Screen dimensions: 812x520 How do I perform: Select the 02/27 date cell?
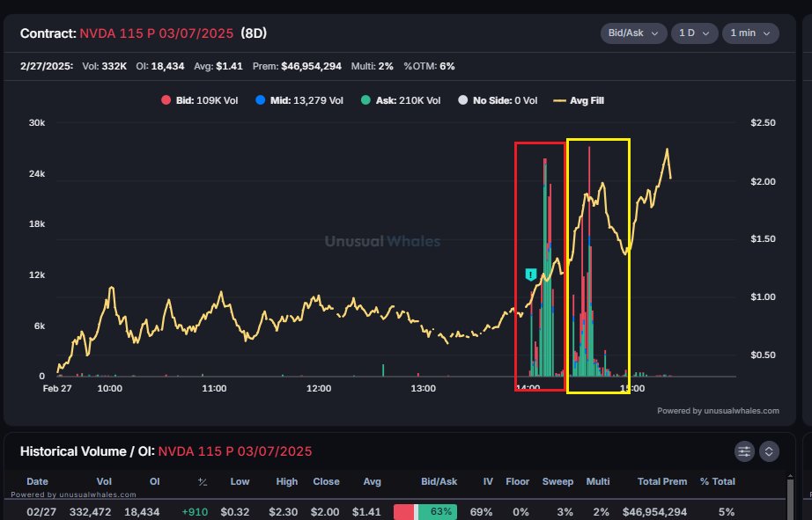41,512
